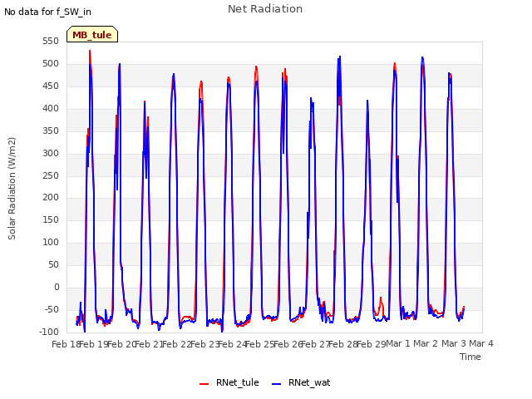Click the Feb 22 x-axis date label
This screenshot has width=532, height=399.
(x=176, y=344)
